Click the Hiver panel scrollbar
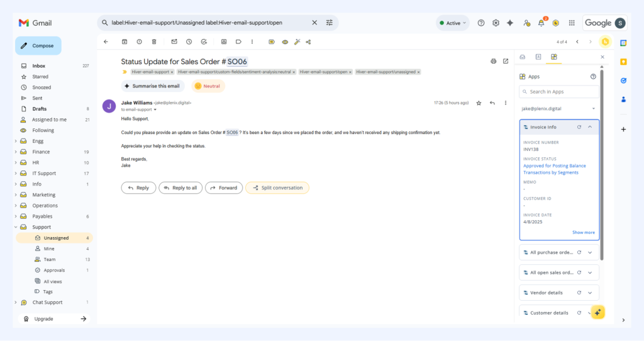644x341 pixels. (x=602, y=164)
